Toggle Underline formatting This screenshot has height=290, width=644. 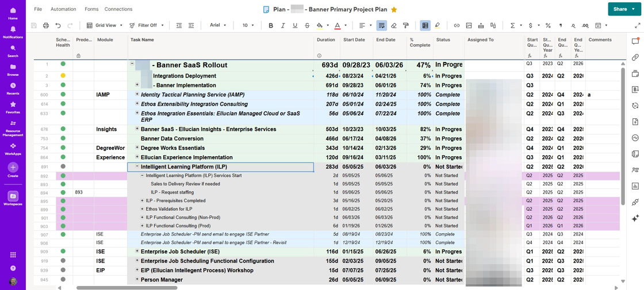point(295,25)
